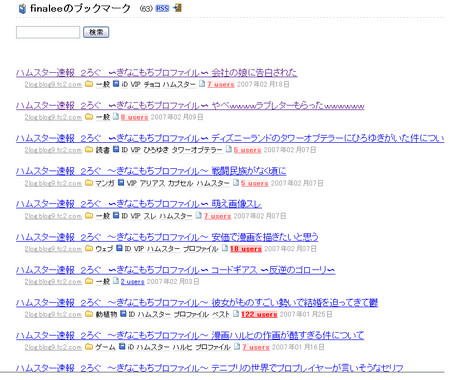Click page icon in 漫画ハルヒ row
Viewport: 450px width, 380px height.
237,347
